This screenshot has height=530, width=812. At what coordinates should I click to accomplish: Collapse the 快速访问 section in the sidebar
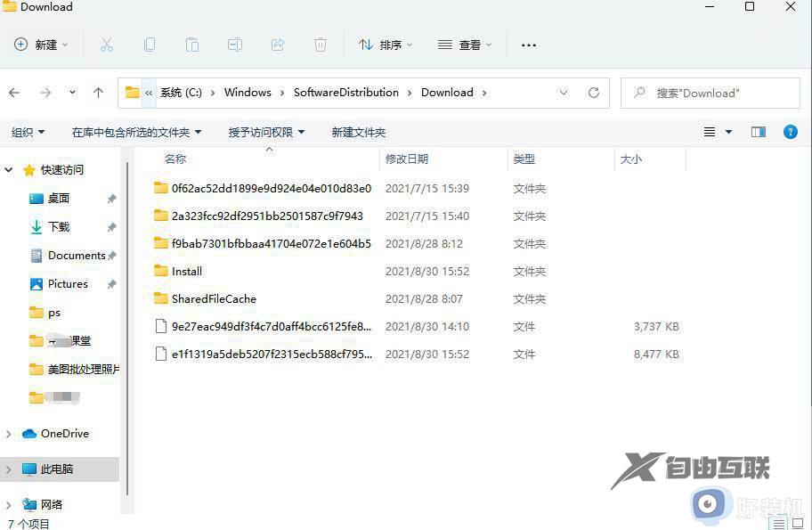pos(8,169)
